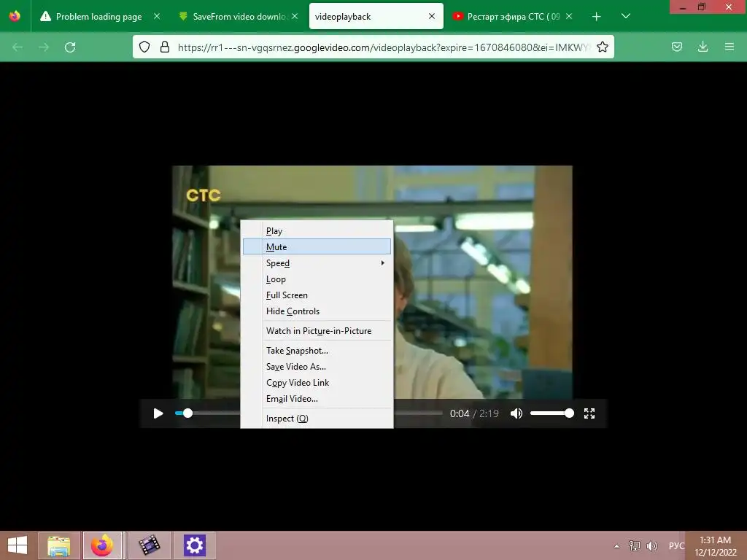Open the Windows Start menu
Screen dimensions: 747x560
click(18, 545)
